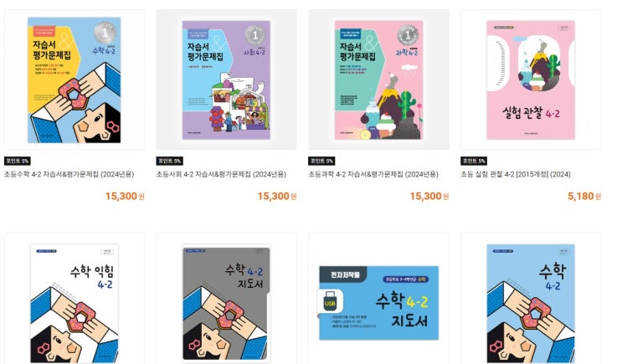This screenshot has width=622, height=364.
Task: Open the 수학 익힘 4-2 book cover
Action: pyautogui.click(x=75, y=303)
